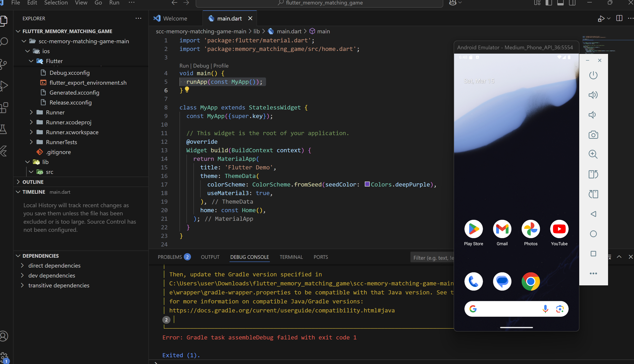Open the View menu

[x=81, y=3]
